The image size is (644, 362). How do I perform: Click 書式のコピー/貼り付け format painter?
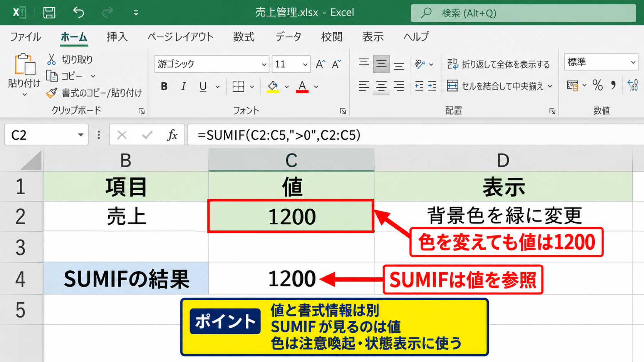94,93
